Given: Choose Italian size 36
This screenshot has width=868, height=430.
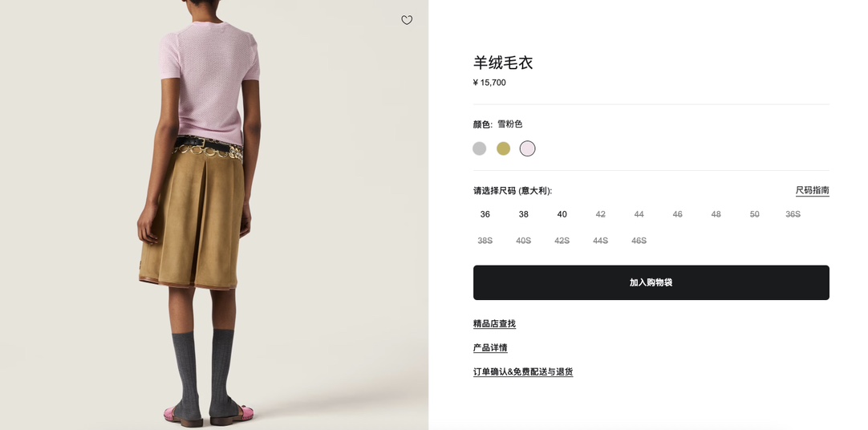Looking at the screenshot, I should (x=485, y=214).
